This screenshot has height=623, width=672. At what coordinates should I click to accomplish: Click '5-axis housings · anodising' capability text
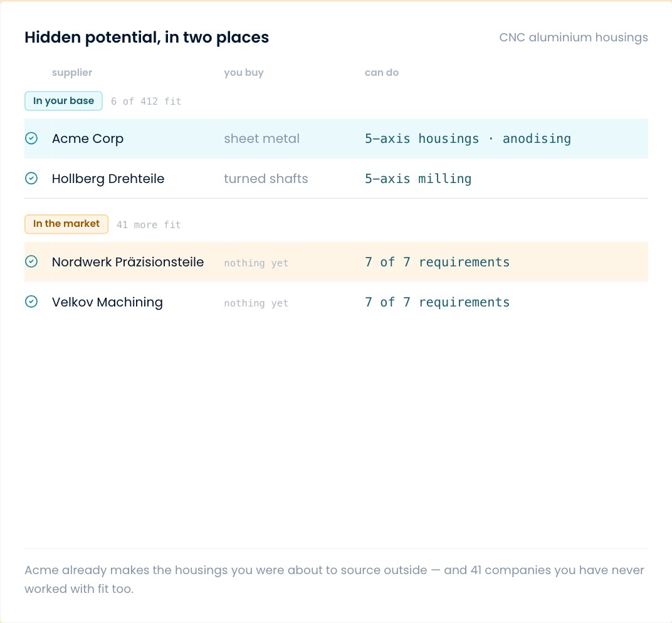point(468,139)
